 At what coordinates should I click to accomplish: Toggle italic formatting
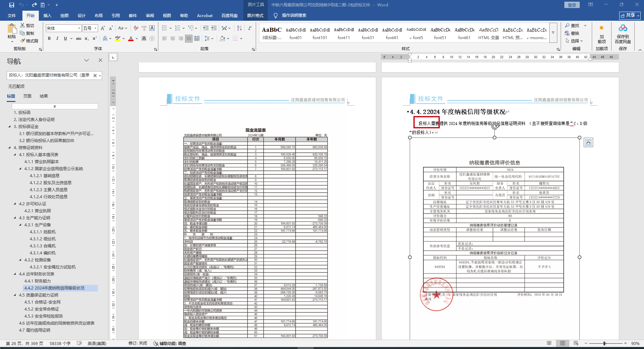(57, 38)
